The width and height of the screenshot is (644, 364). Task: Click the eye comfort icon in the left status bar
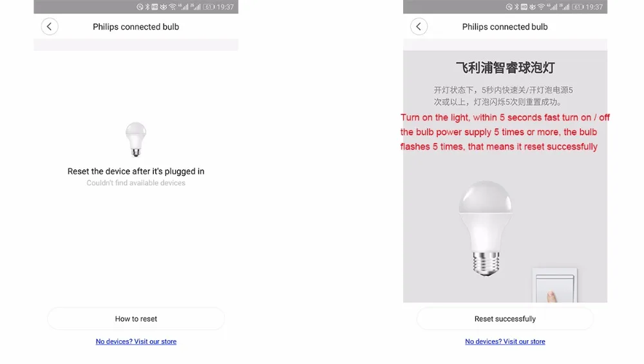pos(164,7)
